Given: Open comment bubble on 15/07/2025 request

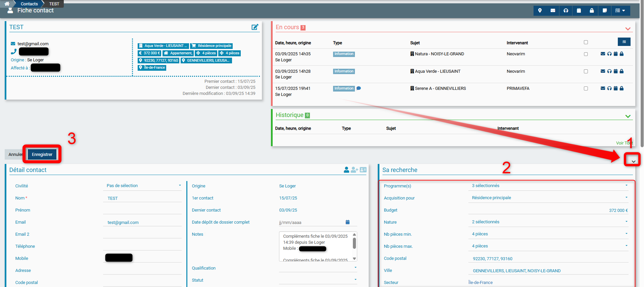Looking at the screenshot, I should tap(359, 89).
